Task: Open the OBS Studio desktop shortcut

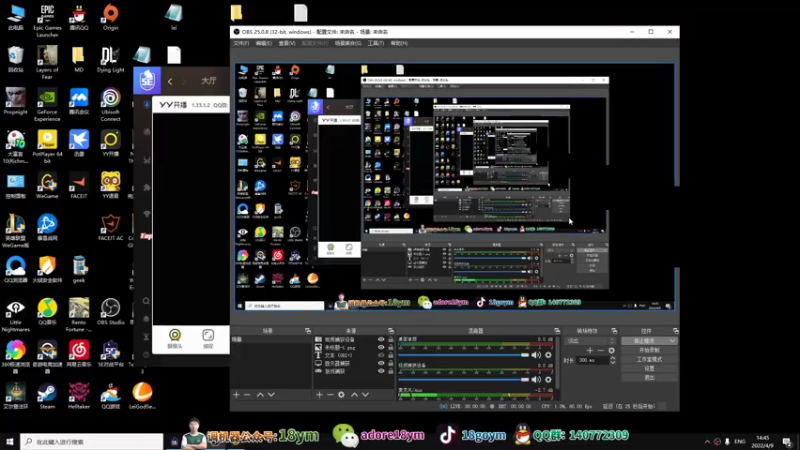Action: click(x=110, y=312)
